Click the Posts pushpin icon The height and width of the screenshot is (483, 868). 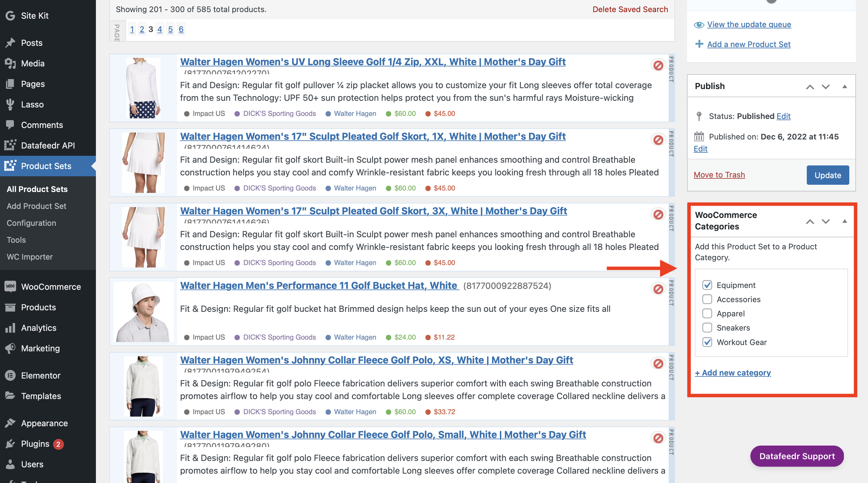pyautogui.click(x=11, y=43)
